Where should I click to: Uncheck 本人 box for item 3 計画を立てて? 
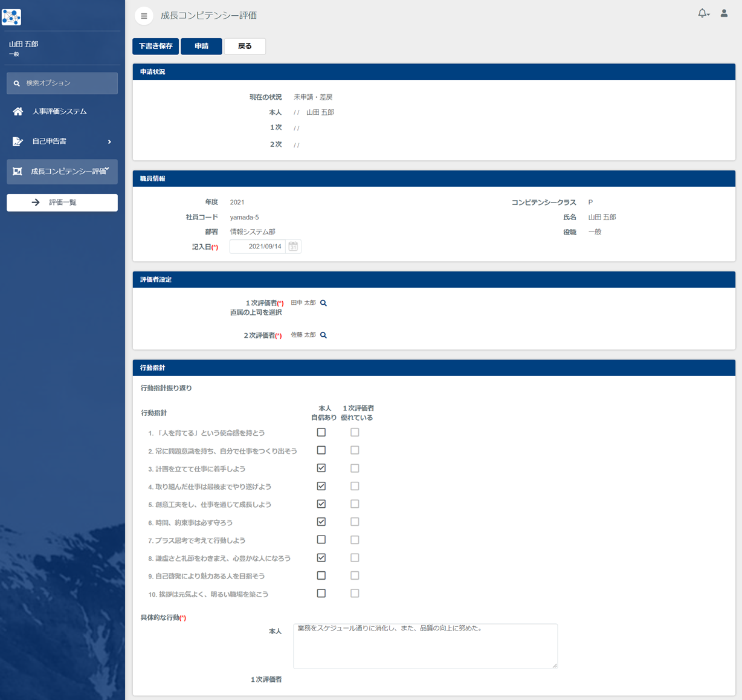[321, 468]
